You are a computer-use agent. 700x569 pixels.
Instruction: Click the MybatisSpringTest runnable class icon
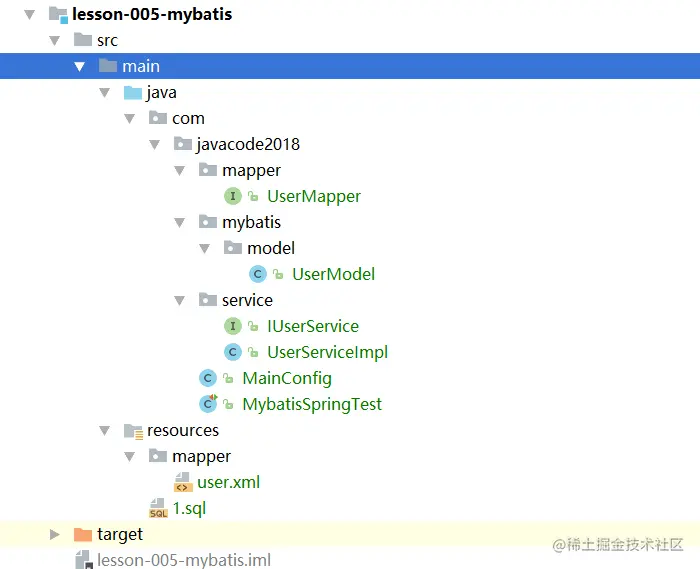pos(208,403)
